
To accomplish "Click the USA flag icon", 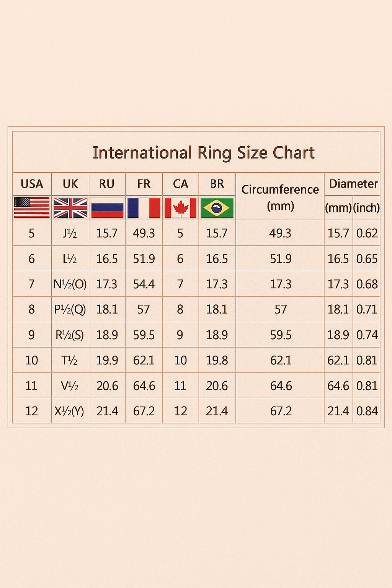I will click(x=32, y=207).
